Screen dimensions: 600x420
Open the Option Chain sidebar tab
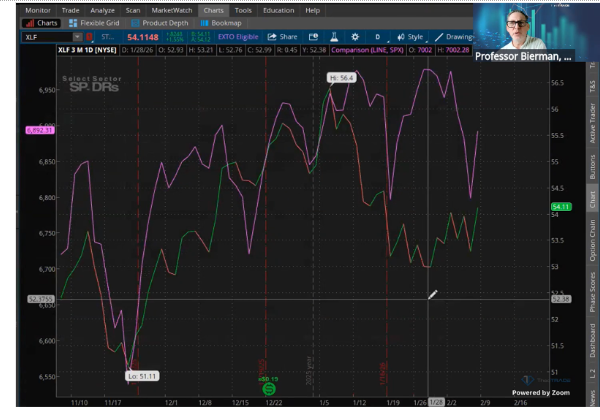(x=592, y=240)
